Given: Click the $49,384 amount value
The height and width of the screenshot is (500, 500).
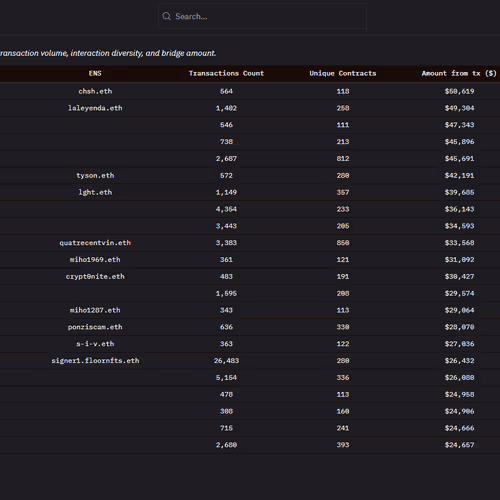Looking at the screenshot, I should [459, 108].
